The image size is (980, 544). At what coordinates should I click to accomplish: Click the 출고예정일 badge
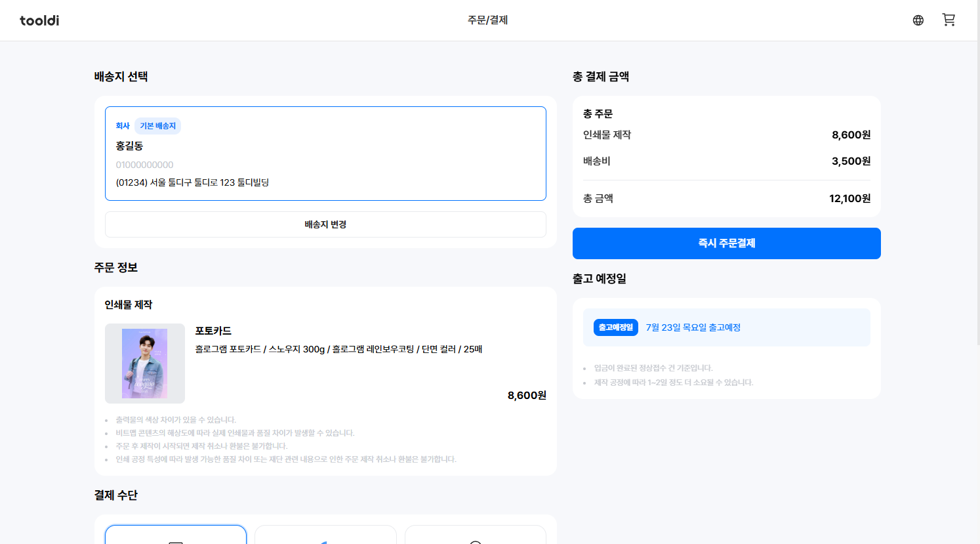coord(616,327)
